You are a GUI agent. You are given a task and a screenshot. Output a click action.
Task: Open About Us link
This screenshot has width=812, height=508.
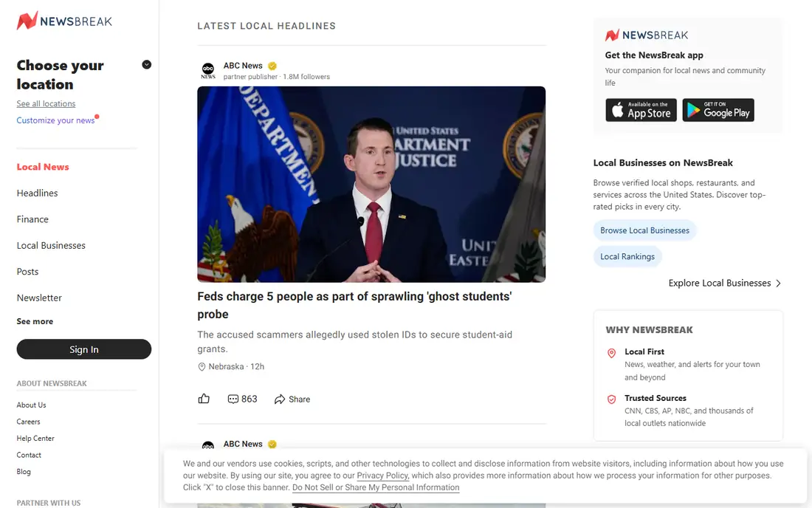point(31,405)
